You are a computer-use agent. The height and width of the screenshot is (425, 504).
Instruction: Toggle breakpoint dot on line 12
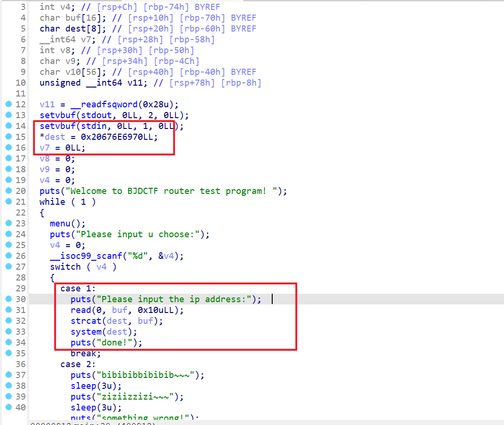[8, 104]
